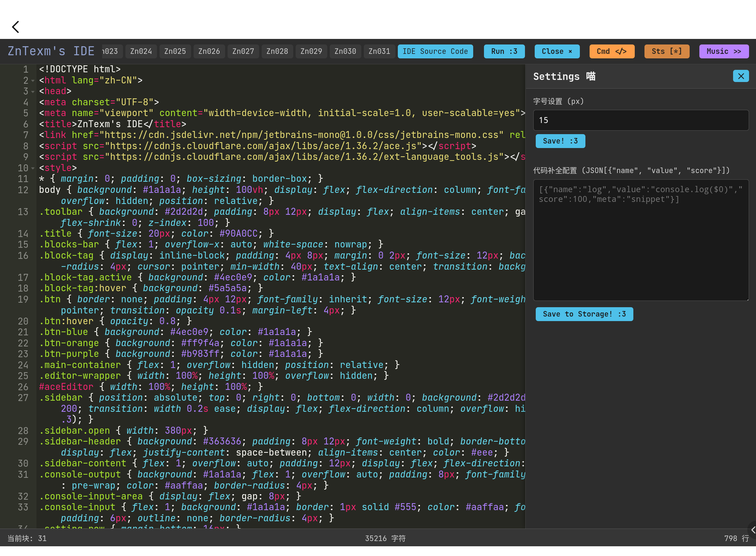Click the .btn-orange CSS rule line
756x556 pixels.
tap(181, 343)
